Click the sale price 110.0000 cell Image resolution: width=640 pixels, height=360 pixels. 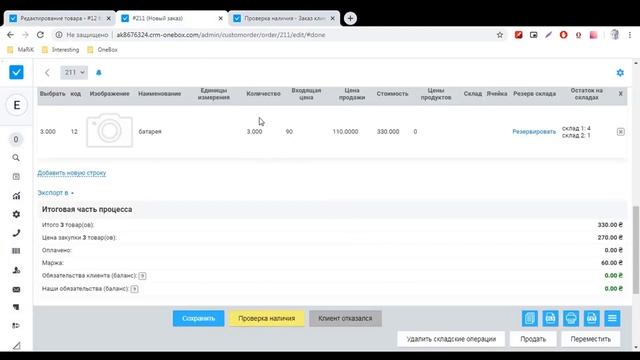[x=345, y=131]
